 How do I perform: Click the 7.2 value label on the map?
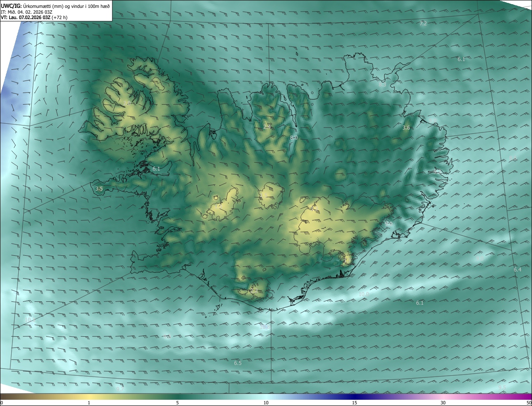coord(423,24)
